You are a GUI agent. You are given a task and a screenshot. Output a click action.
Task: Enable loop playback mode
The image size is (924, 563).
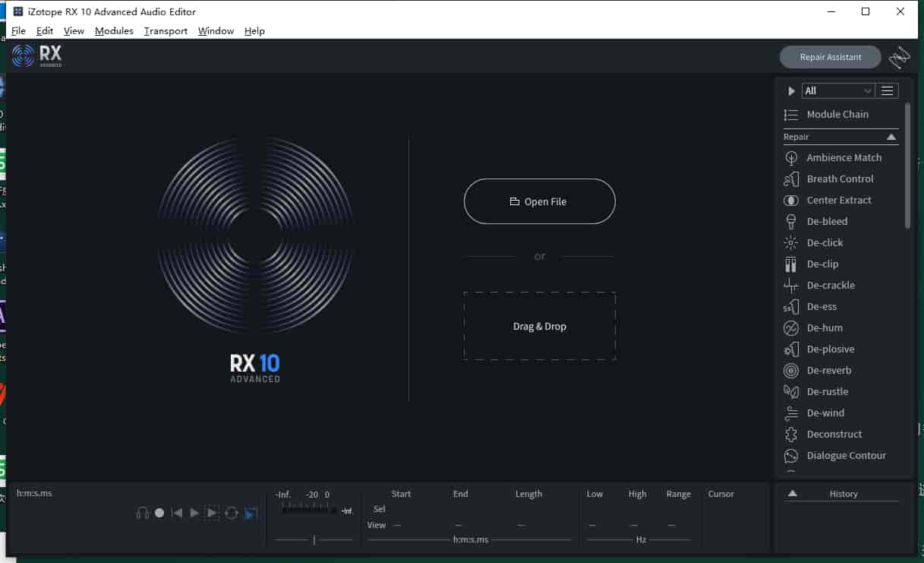pos(232,512)
